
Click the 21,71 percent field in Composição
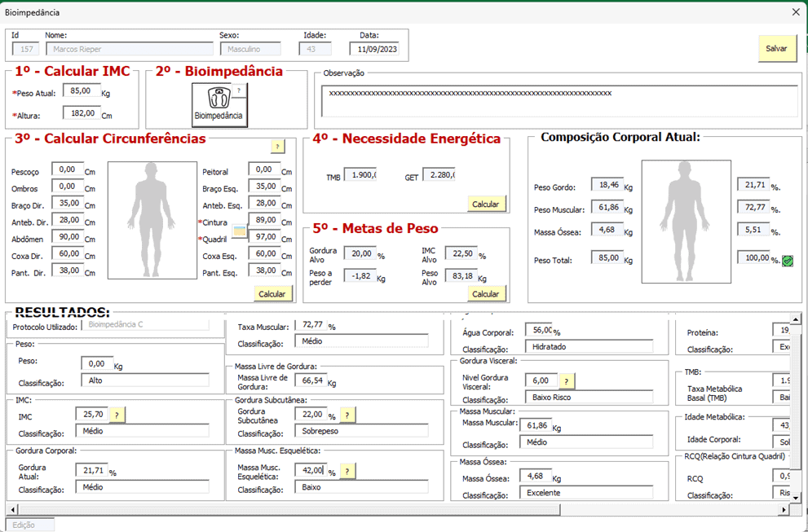coord(753,184)
